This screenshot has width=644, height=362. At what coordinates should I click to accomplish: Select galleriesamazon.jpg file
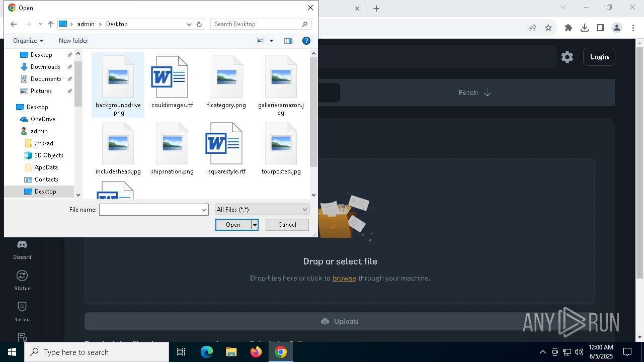281,85
